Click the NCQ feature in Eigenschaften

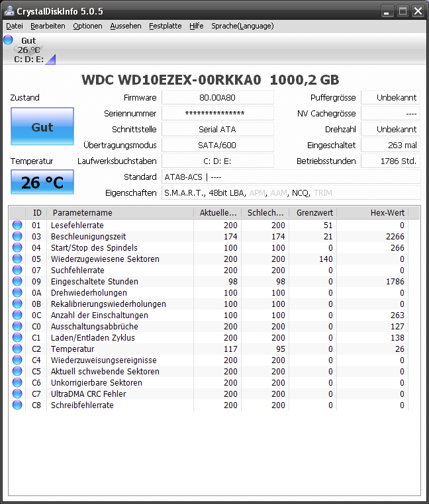301,193
